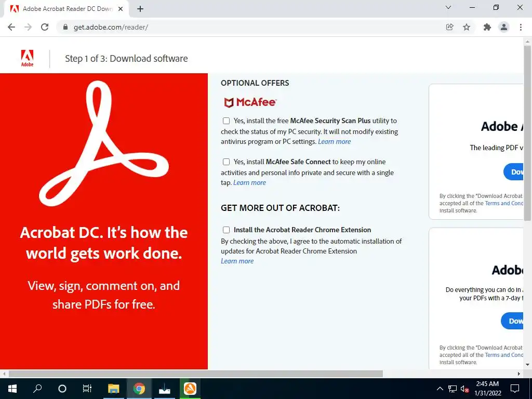Click the Step 1 of 3: Download software heading
This screenshot has width=532, height=399.
click(126, 58)
